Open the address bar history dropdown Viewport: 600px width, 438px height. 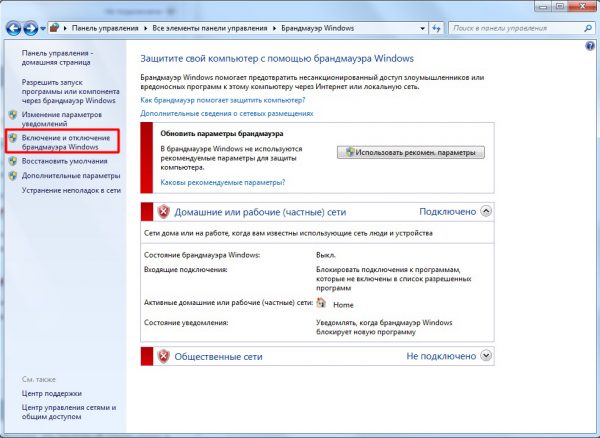point(422,28)
